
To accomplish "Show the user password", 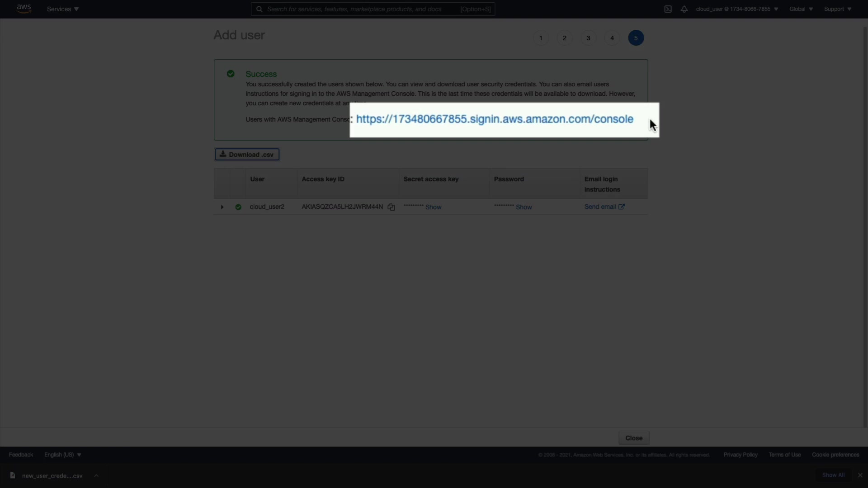I will coord(524,207).
